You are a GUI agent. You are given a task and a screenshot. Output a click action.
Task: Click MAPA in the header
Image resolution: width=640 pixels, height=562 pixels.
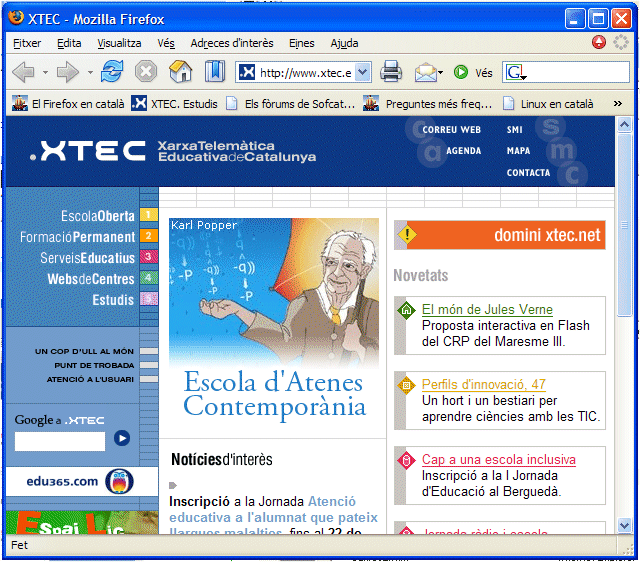pos(518,151)
